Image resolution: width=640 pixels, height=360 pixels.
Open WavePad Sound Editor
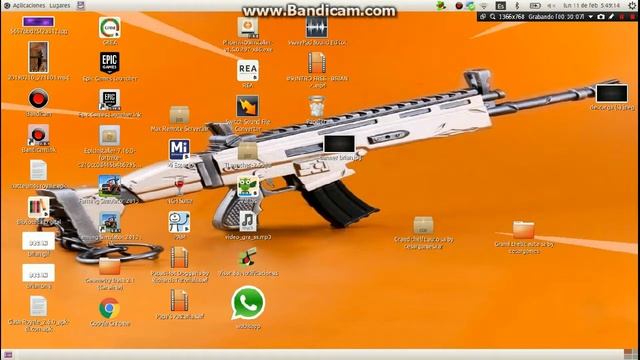(x=317, y=27)
